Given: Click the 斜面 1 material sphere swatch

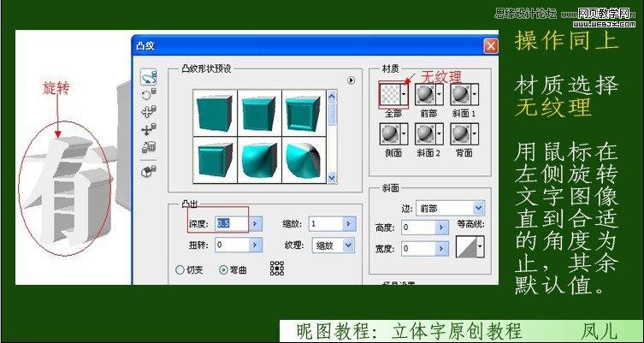Looking at the screenshot, I should 460,94.
